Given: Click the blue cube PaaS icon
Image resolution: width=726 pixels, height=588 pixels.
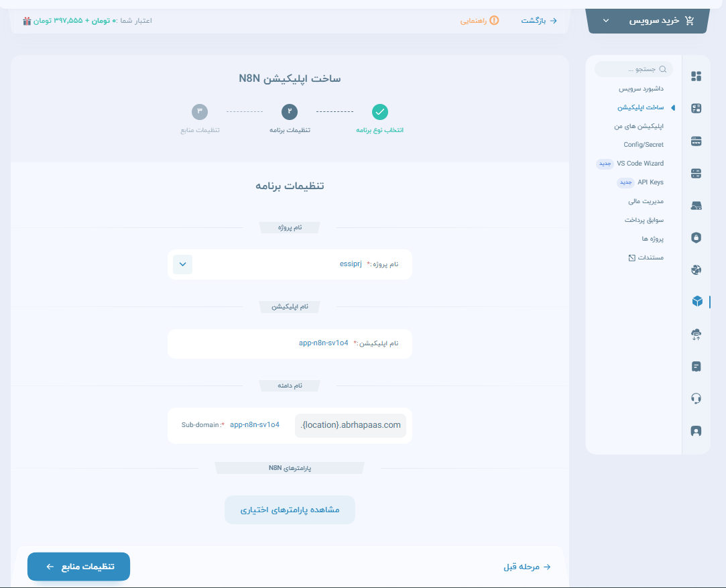Looking at the screenshot, I should click(697, 302).
